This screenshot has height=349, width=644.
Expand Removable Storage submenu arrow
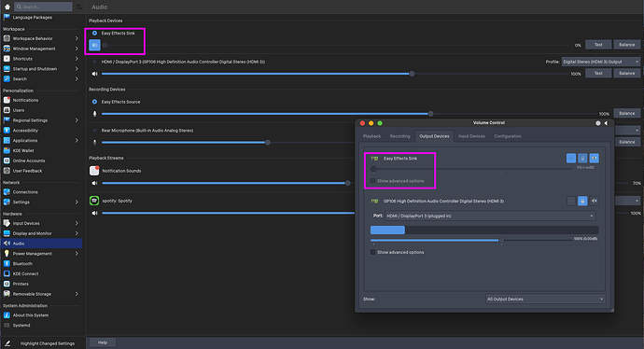(77, 294)
